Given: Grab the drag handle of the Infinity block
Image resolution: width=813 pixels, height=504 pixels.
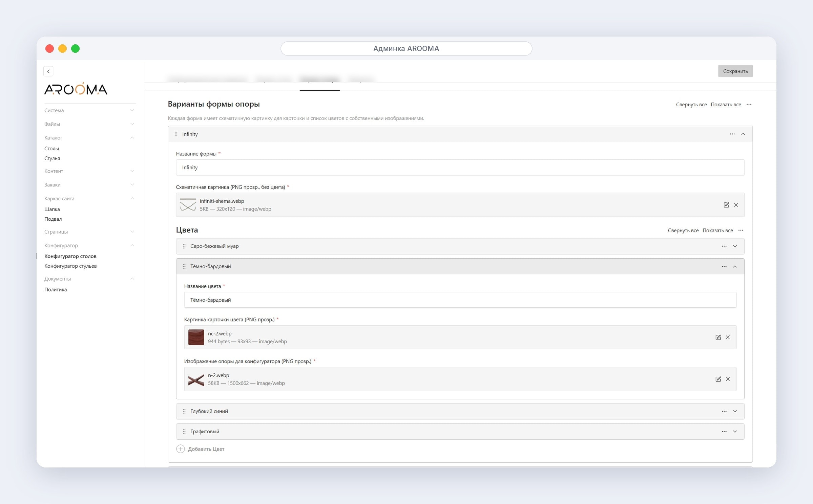Looking at the screenshot, I should pos(176,134).
